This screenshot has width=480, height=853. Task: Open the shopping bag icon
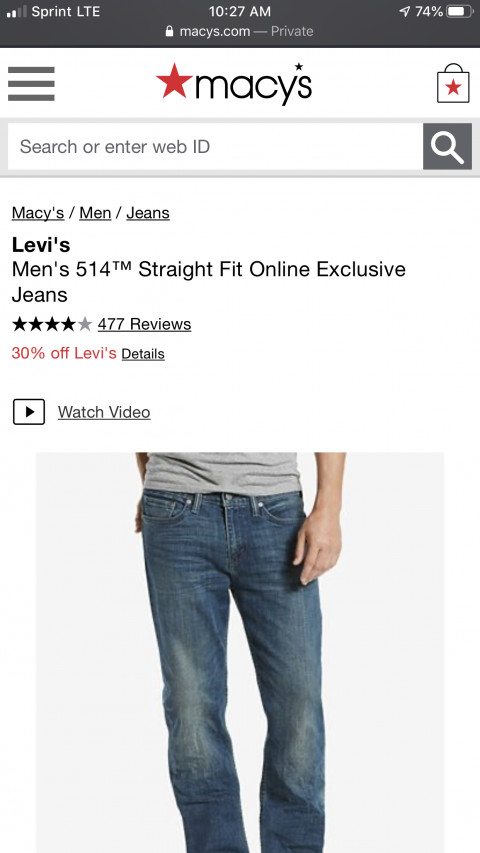tap(453, 83)
